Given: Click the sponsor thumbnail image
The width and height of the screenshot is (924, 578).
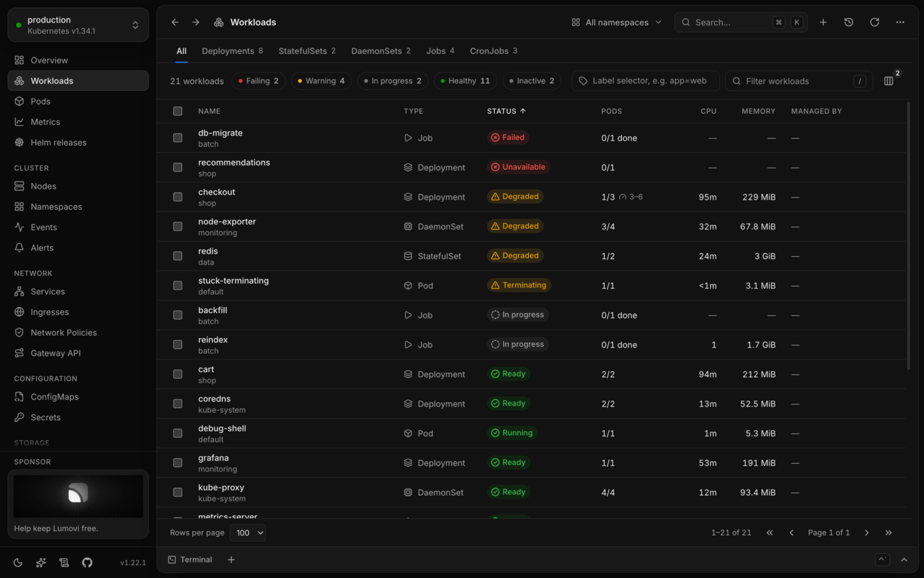Looking at the screenshot, I should tap(78, 496).
